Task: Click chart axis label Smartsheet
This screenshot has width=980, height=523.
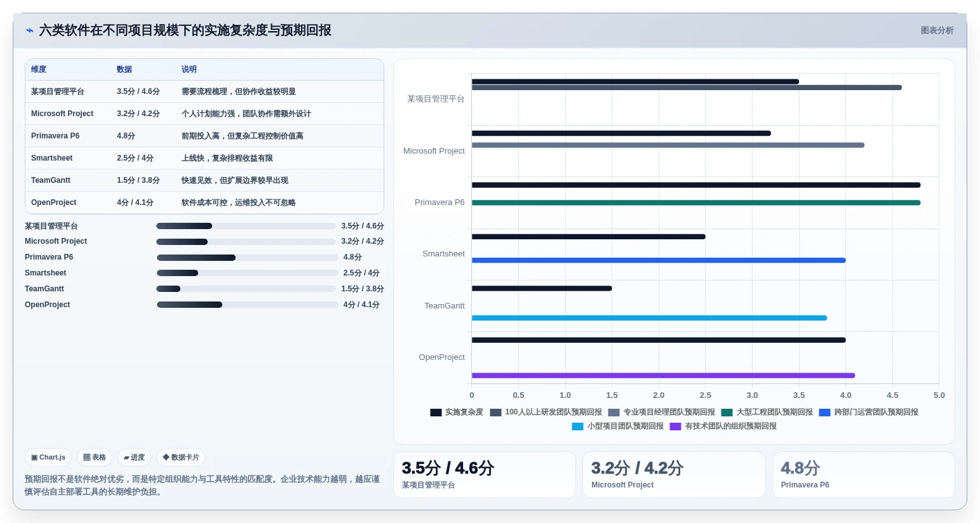Action: coord(443,254)
